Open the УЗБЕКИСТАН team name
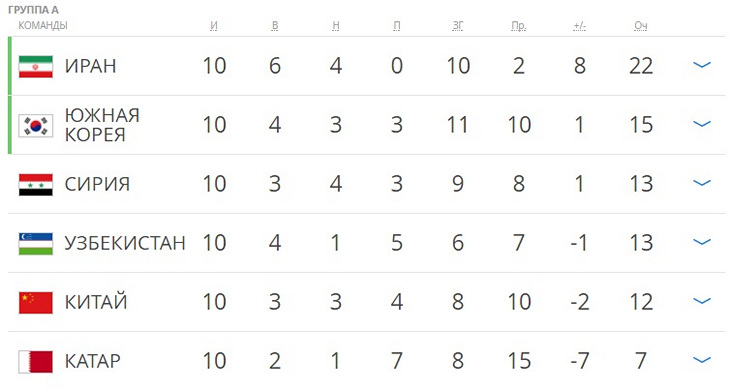The image size is (730, 390). (125, 243)
